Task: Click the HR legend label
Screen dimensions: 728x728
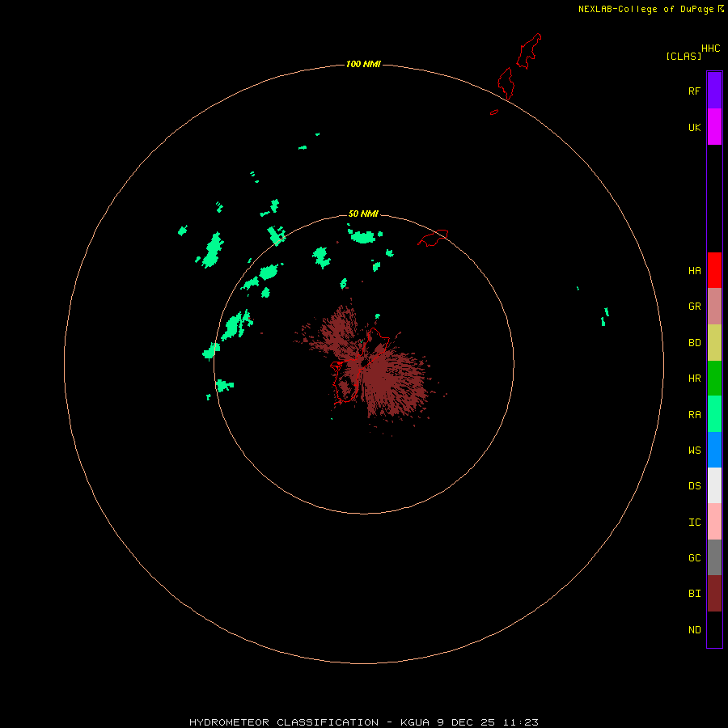Action: coord(694,379)
